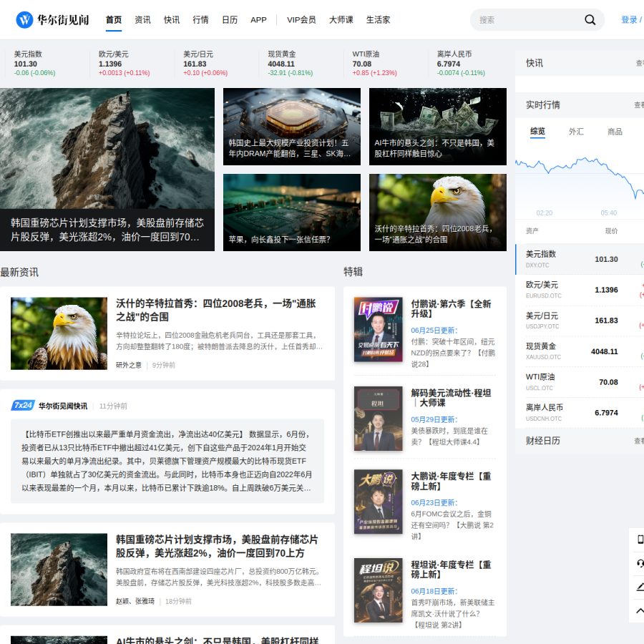Click the mobile phone icon in floating sidebar

tap(640, 540)
